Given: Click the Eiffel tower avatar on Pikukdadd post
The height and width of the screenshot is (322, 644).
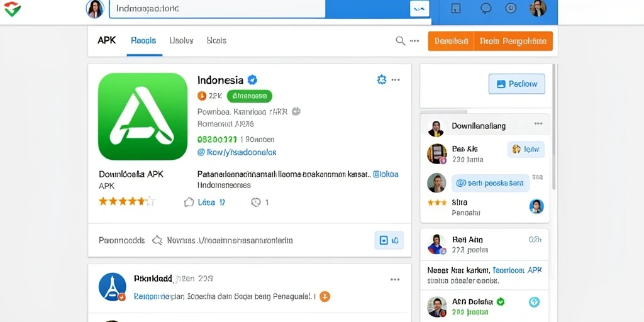Looking at the screenshot, I should click(112, 287).
